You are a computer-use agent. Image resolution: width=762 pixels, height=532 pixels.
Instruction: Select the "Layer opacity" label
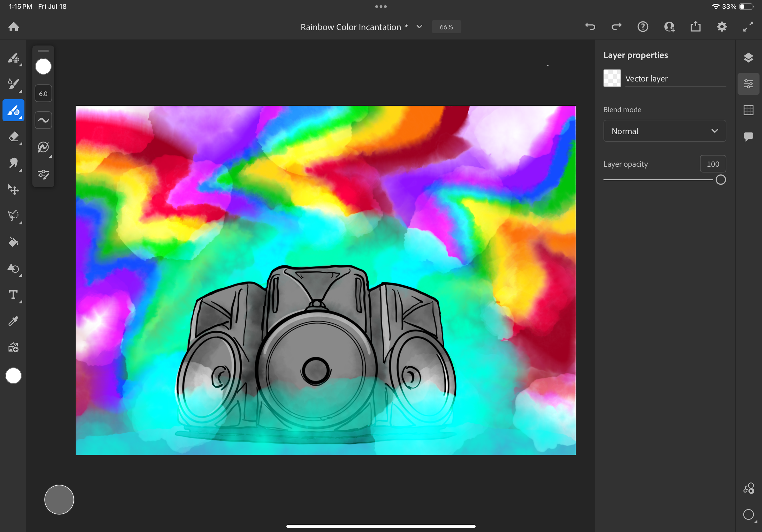click(x=625, y=164)
